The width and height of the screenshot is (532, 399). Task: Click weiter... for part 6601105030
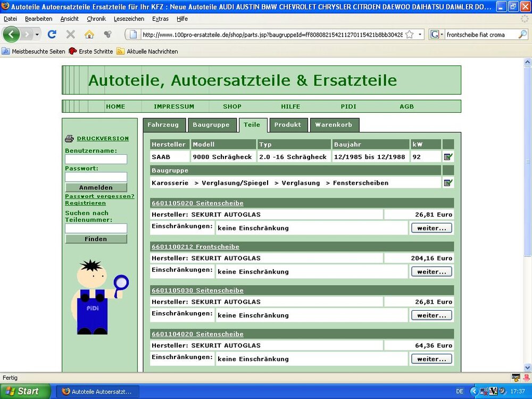click(431, 315)
